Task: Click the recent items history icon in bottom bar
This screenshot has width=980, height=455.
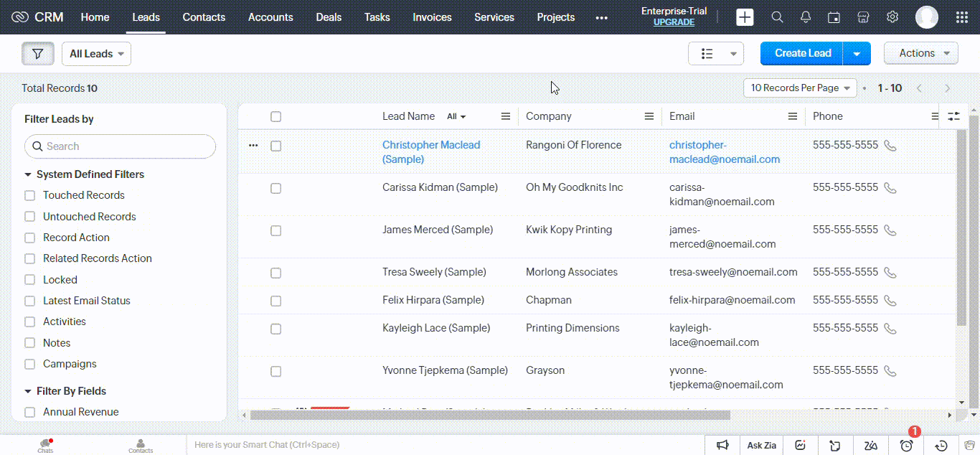Action: click(x=940, y=445)
